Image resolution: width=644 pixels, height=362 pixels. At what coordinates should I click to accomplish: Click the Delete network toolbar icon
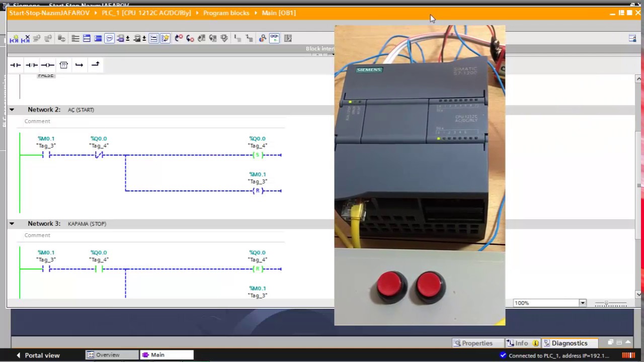[25, 38]
